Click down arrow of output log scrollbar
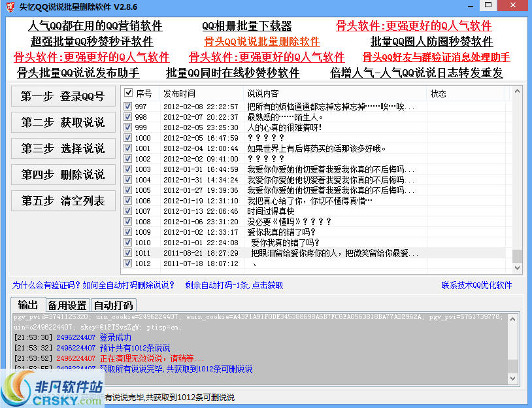This screenshot has height=408, width=532. pyautogui.click(x=513, y=379)
